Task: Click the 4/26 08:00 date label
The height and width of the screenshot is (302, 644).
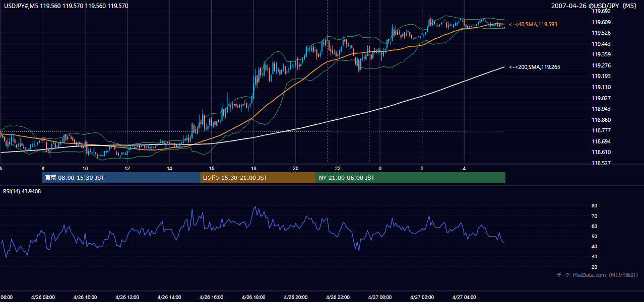Action: 43,297
